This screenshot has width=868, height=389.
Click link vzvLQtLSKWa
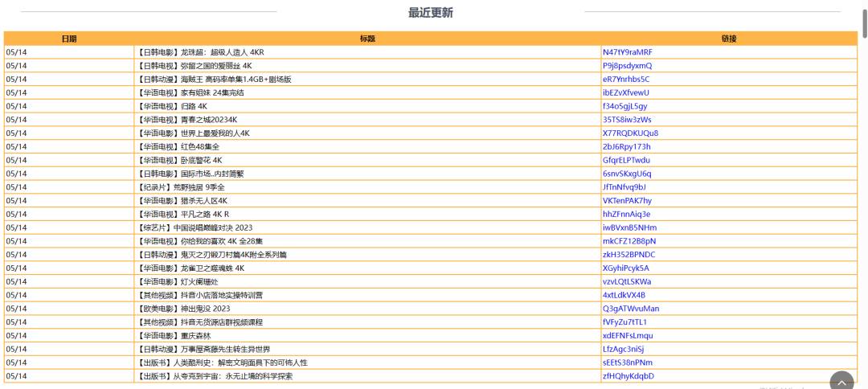627,281
